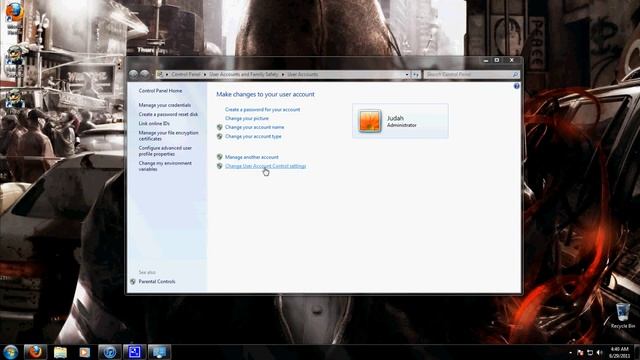Click shield icon beside Parental Controls
Viewport: 640px width, 360px height.
tap(133, 281)
